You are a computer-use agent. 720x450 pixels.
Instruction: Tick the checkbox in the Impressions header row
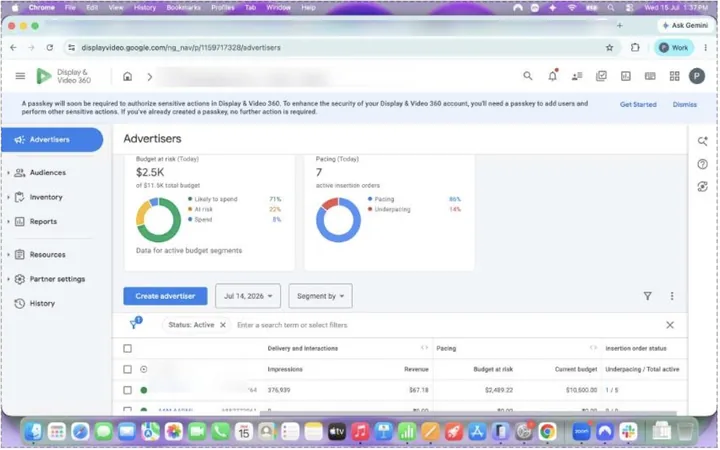128,369
